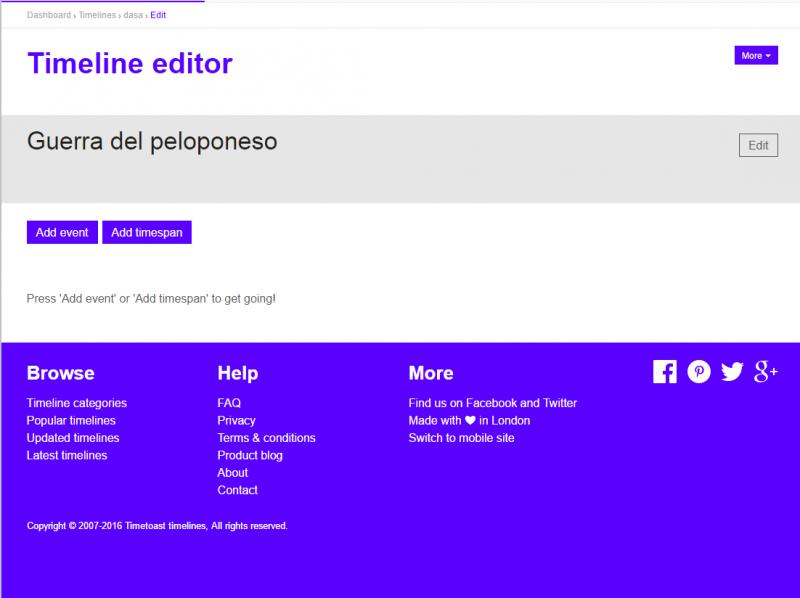Open the Facebook icon in the footer
800x598 pixels.
665,371
